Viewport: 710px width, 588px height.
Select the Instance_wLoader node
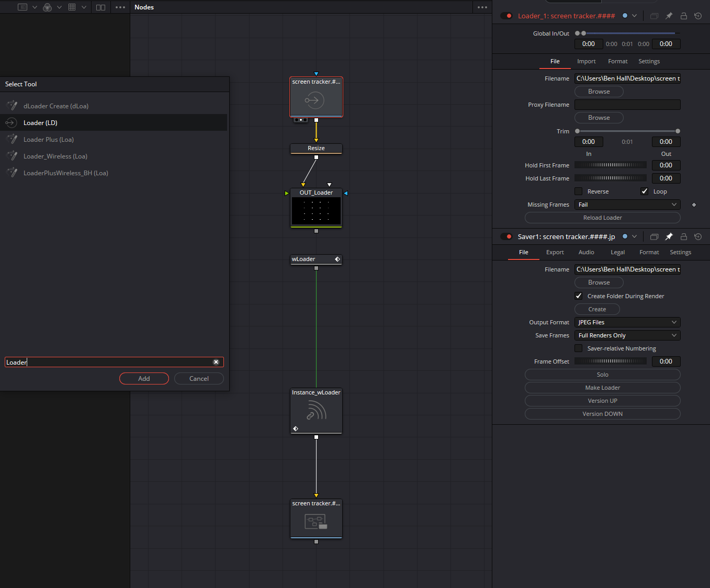tap(316, 411)
